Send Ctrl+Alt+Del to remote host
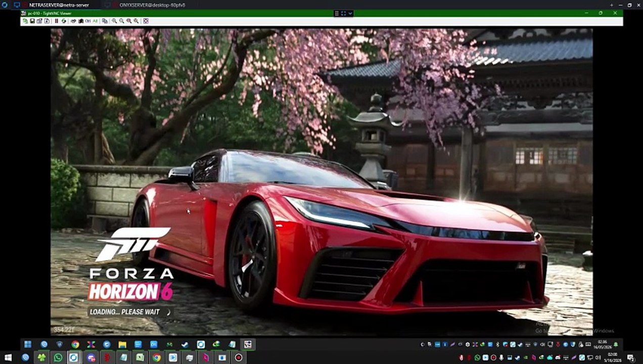The image size is (643, 364). pyautogui.click(x=73, y=21)
